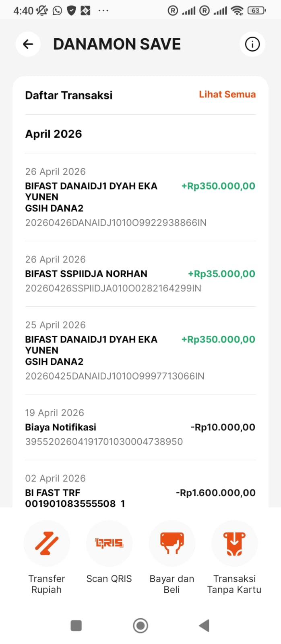
Task: Open 26 April DYAH EKA YUNEN transaction
Action: (x=140, y=197)
